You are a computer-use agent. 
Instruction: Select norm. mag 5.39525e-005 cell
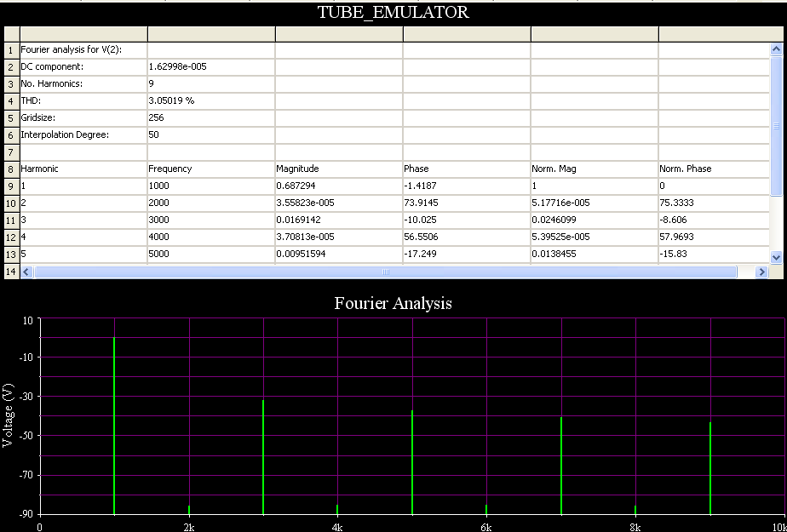595,237
